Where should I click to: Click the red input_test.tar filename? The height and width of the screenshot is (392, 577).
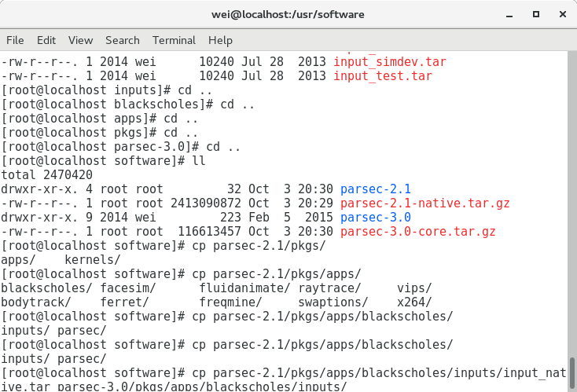point(383,75)
